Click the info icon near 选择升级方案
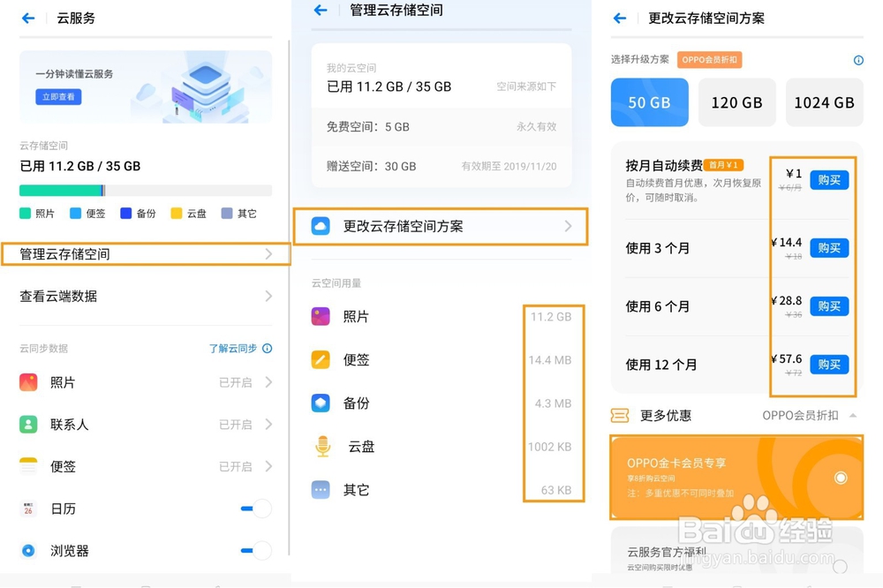This screenshot has width=883, height=588. (857, 60)
